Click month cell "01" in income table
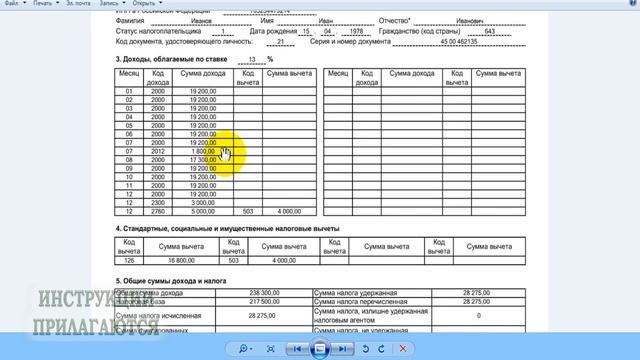This screenshot has width=640, height=360. point(129,91)
